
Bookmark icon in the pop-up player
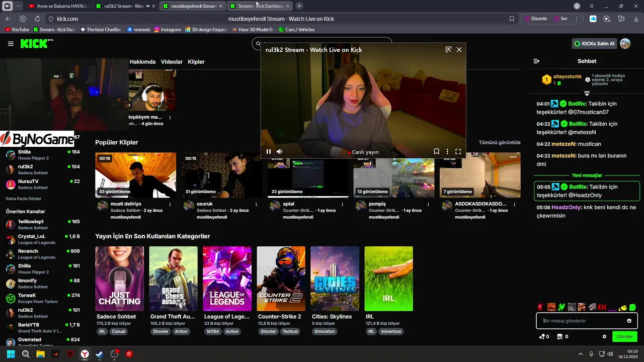[436, 151]
